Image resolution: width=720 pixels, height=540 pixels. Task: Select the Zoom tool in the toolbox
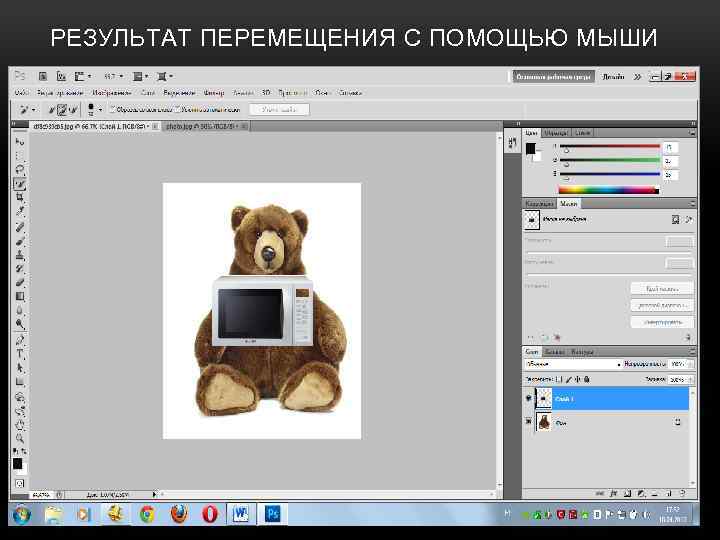coord(19,439)
